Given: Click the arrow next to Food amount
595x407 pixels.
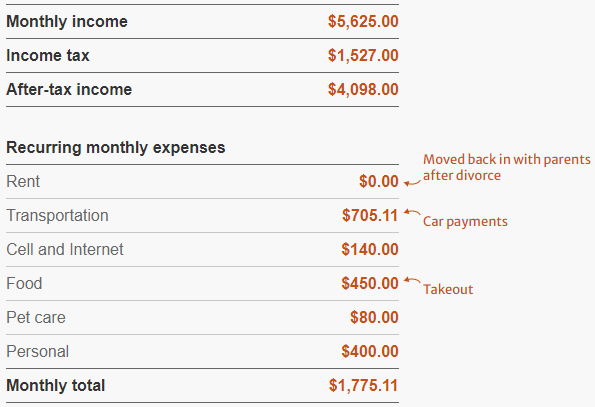Looking at the screenshot, I should (412, 281).
